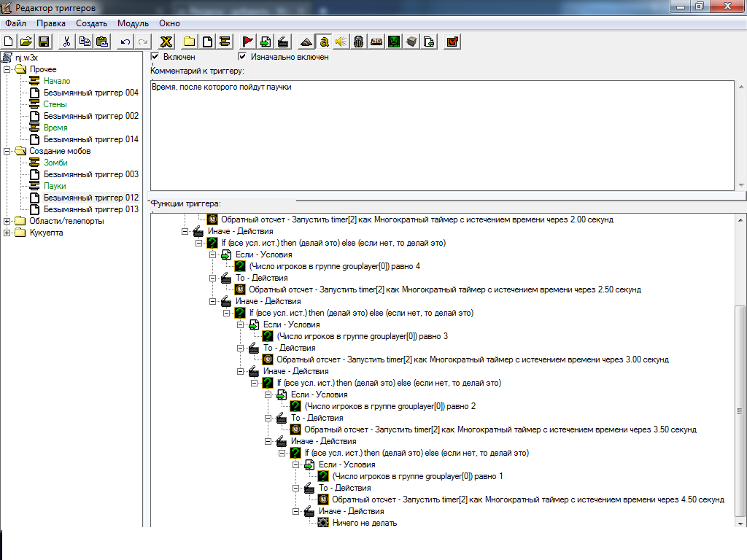Select 'Безымянный триггер 002'
Viewport: 747px width, 560px height.
pos(91,116)
